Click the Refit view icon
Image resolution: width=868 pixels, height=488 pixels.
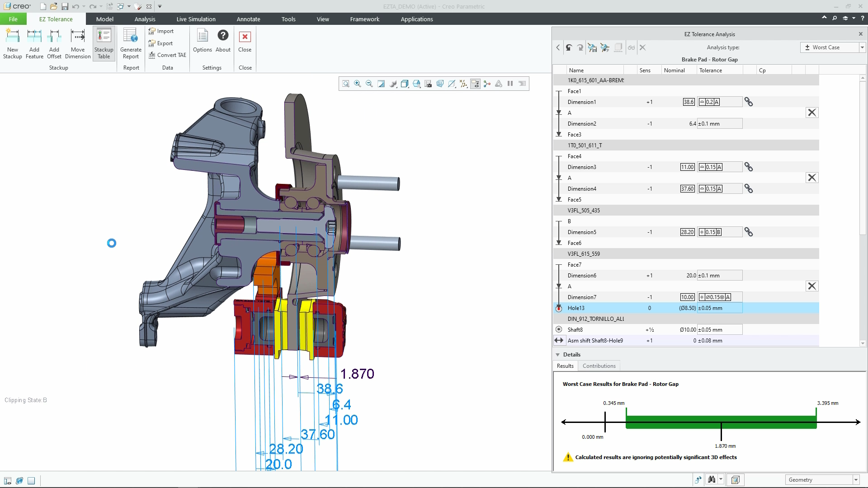[346, 84]
